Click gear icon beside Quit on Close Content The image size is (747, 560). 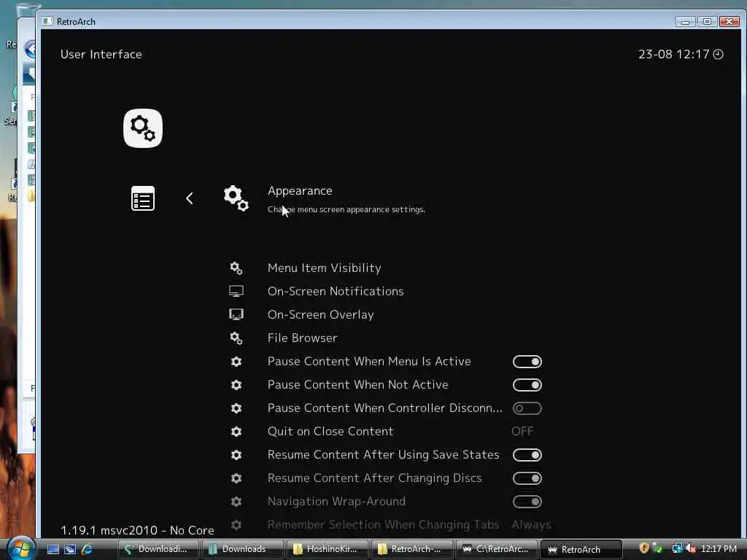[x=236, y=432]
